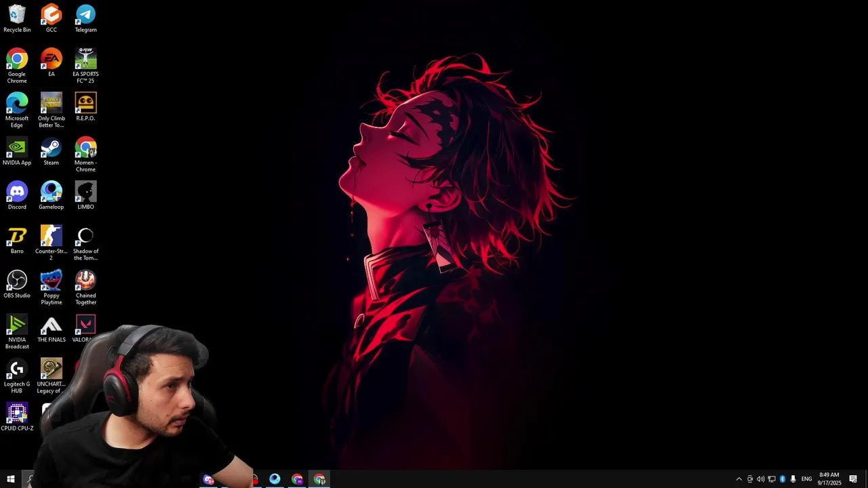The image size is (868, 488).
Task: Select the Poppy Playtime shortcut
Action: [x=52, y=288]
